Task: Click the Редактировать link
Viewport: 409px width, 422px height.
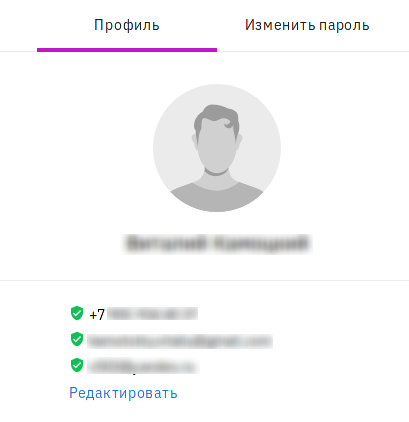Action: point(123,393)
